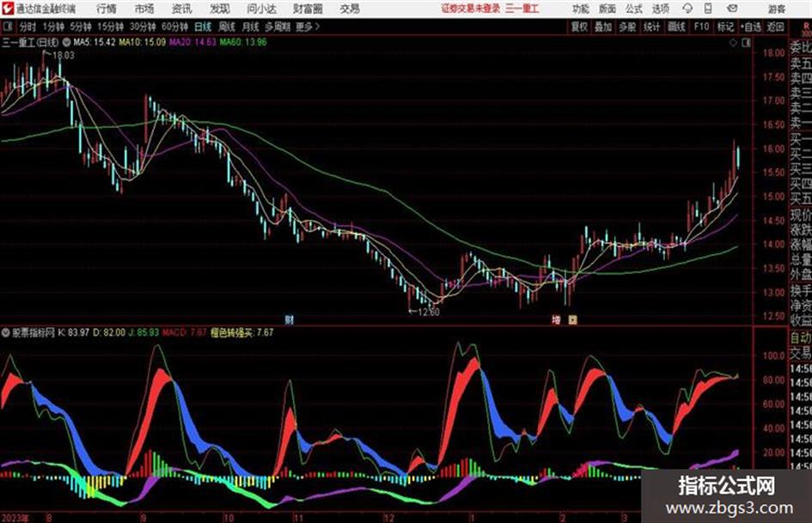Open the 公式 menu
The image size is (812, 523).
(633, 9)
